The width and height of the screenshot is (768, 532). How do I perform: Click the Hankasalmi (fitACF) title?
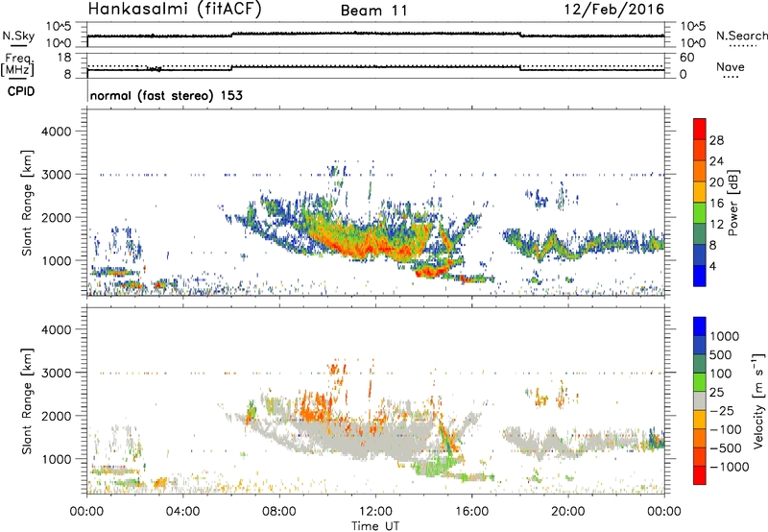175,10
